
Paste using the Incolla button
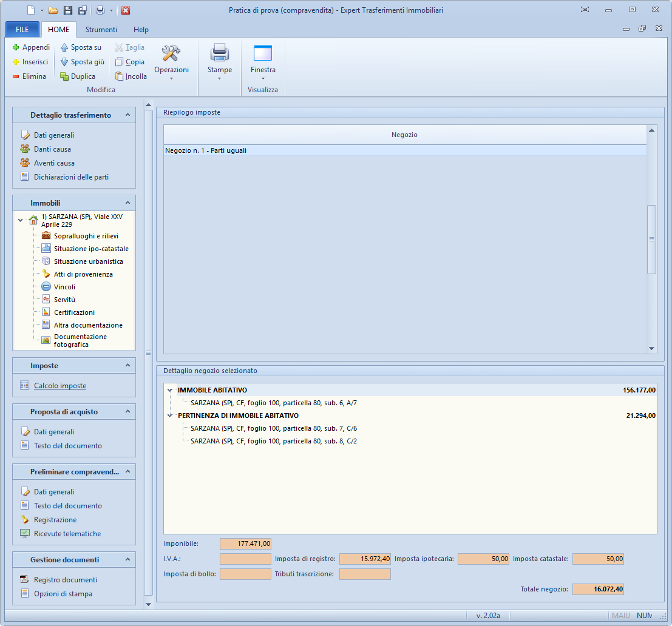(x=131, y=76)
